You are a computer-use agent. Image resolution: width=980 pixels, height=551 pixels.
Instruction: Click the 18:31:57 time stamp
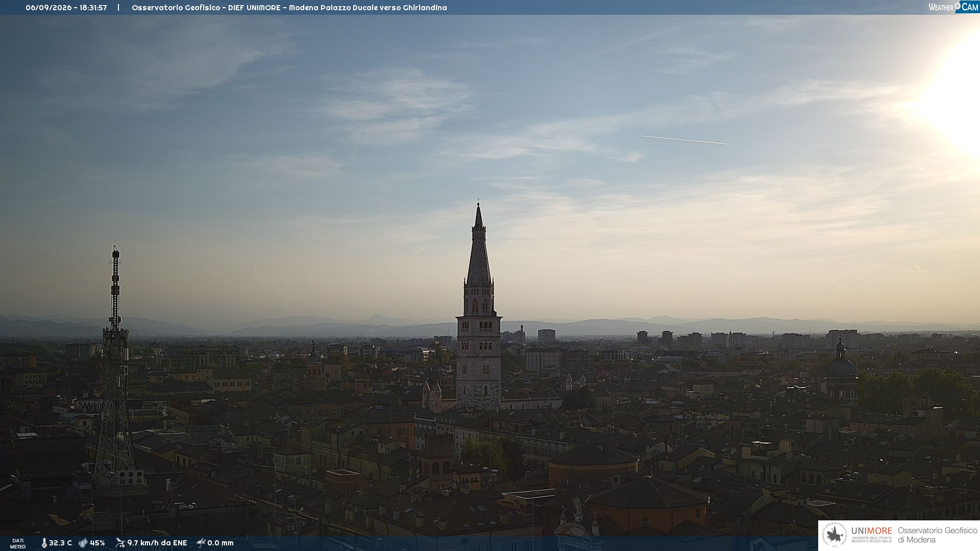(93, 8)
